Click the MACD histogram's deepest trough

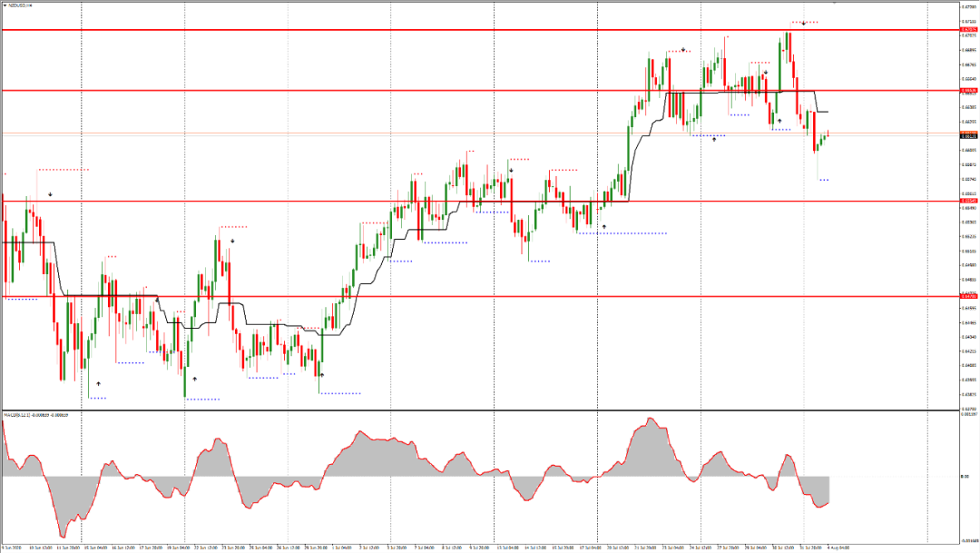pyautogui.click(x=64, y=538)
